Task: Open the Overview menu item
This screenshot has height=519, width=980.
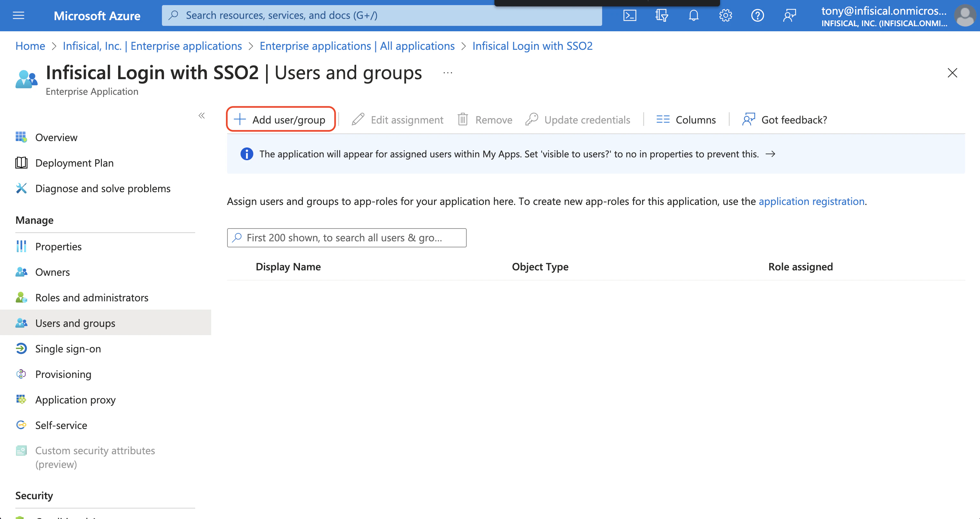Action: (105, 137)
